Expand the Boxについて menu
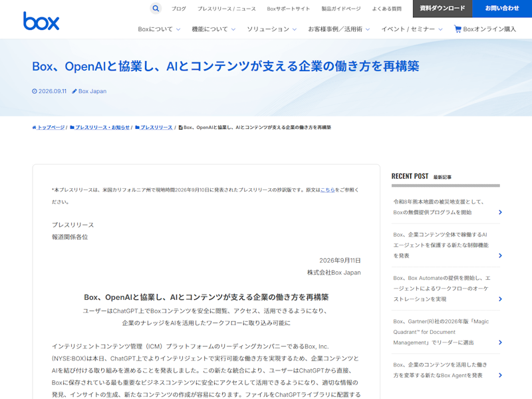The width and height of the screenshot is (532, 399). click(x=159, y=29)
